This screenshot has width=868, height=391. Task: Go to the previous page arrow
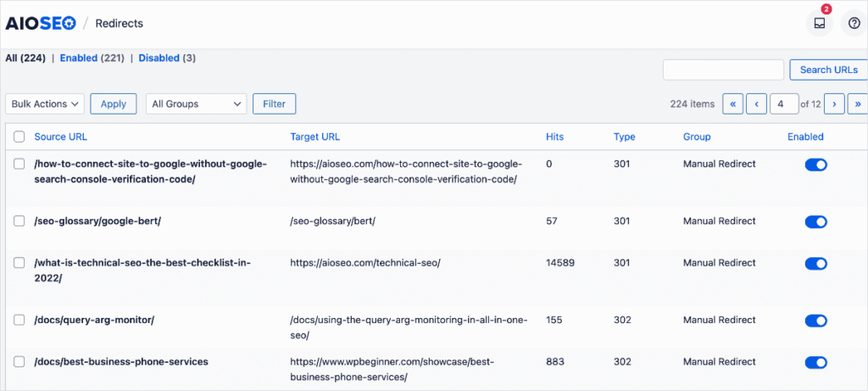(x=756, y=103)
